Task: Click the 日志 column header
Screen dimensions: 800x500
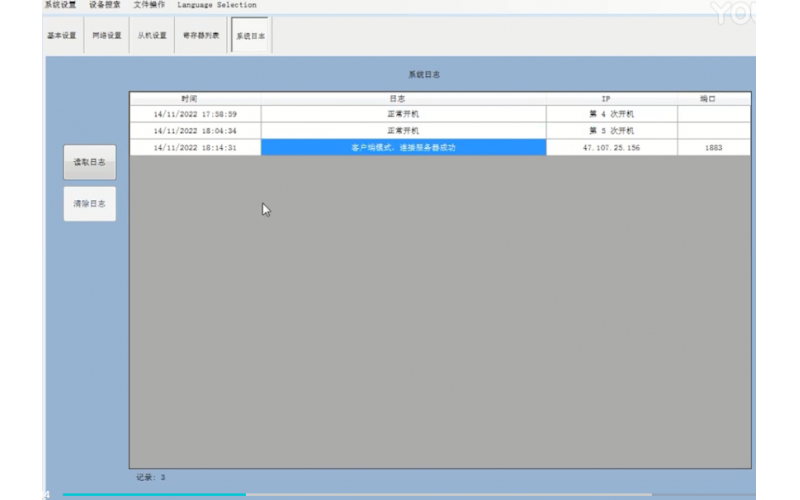Action: 403,99
